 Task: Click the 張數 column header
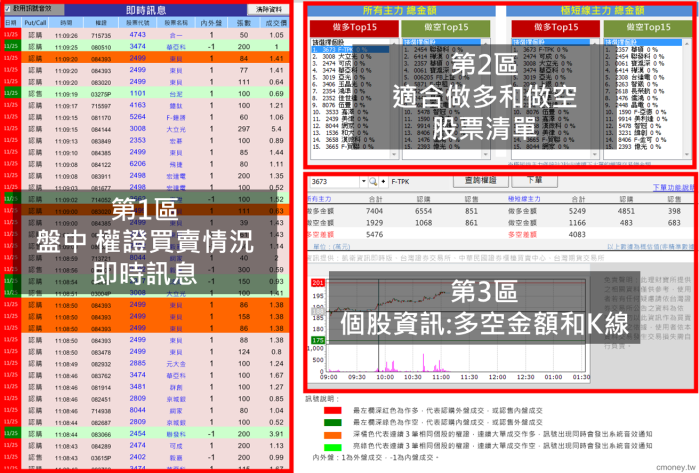[243, 23]
